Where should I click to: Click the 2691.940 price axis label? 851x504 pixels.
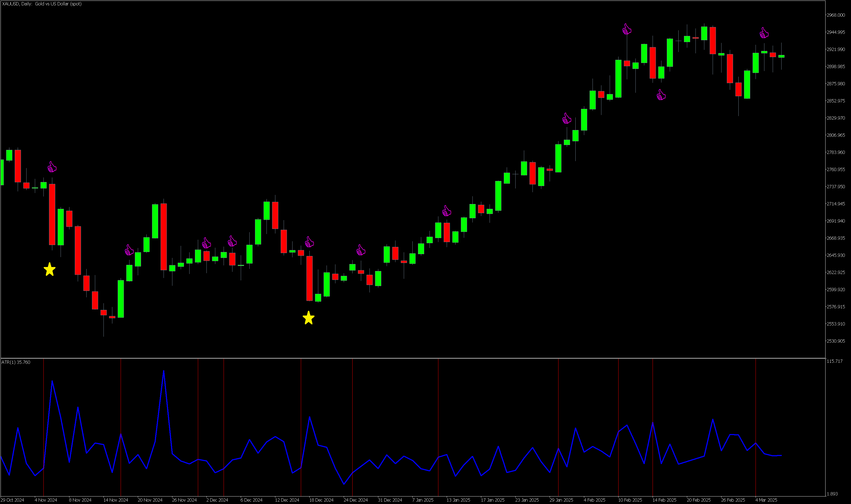coord(836,221)
